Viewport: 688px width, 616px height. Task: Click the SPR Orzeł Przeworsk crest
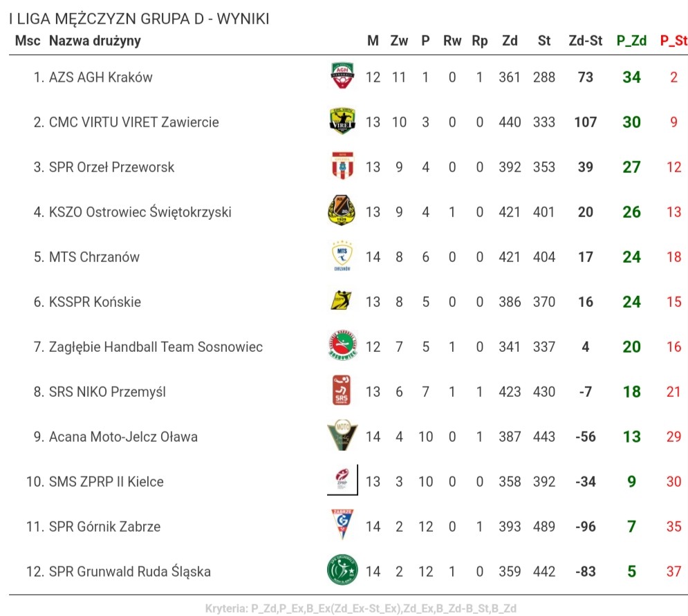pyautogui.click(x=342, y=167)
